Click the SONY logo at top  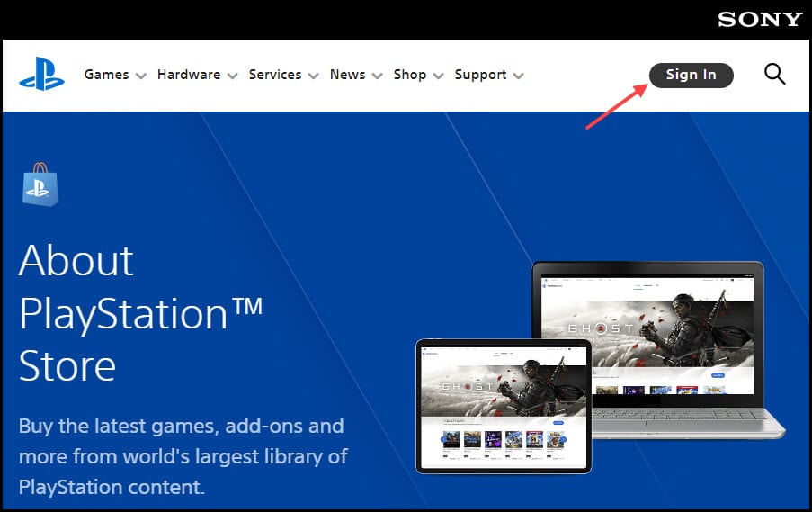760,20
